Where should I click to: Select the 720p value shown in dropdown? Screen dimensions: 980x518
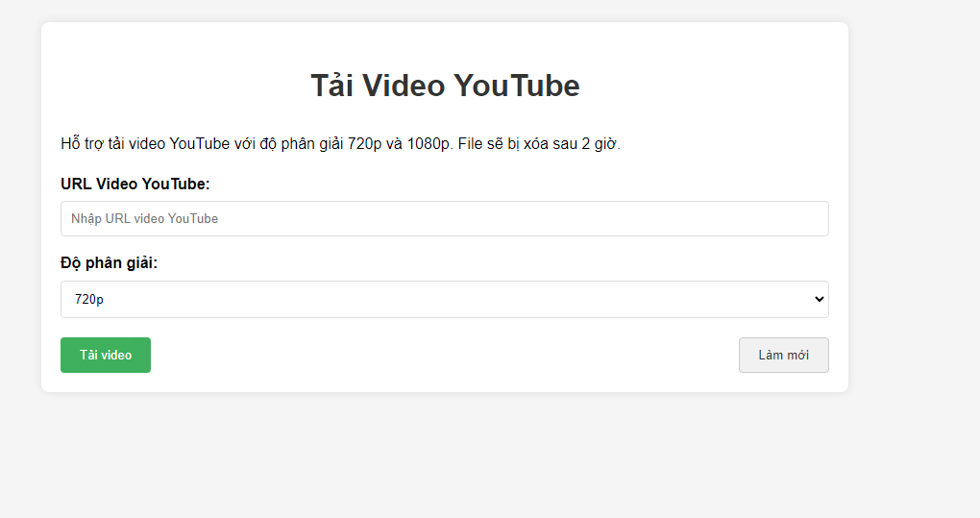tap(89, 300)
